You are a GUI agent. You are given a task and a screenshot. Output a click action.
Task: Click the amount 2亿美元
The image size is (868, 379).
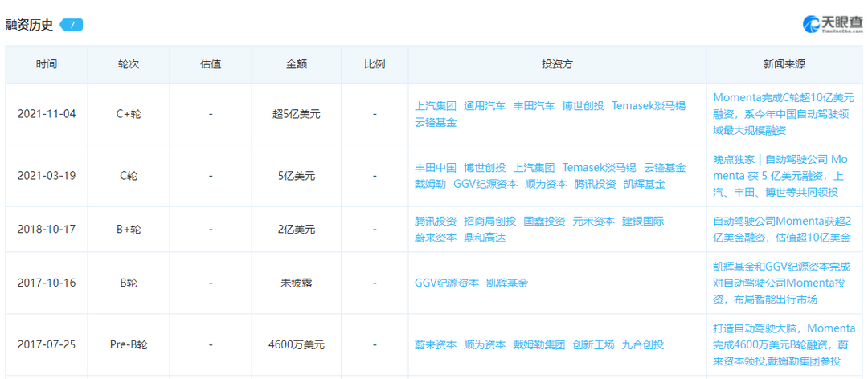296,229
